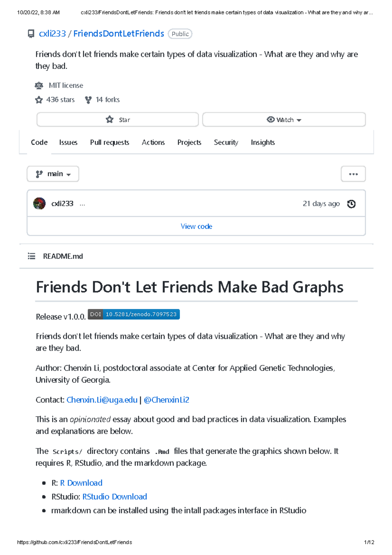Click the Public visibility badge
This screenshot has height=555, width=392.
[x=180, y=34]
